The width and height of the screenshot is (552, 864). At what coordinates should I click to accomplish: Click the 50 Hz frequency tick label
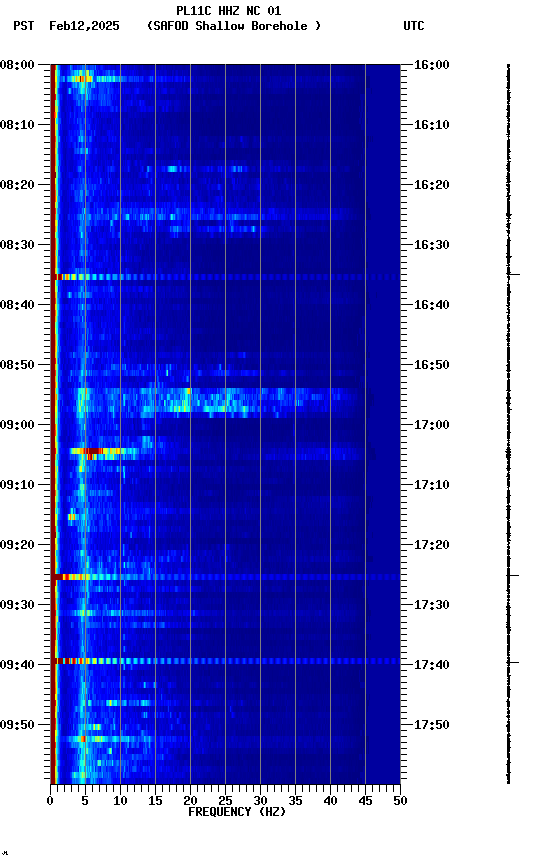[x=400, y=801]
